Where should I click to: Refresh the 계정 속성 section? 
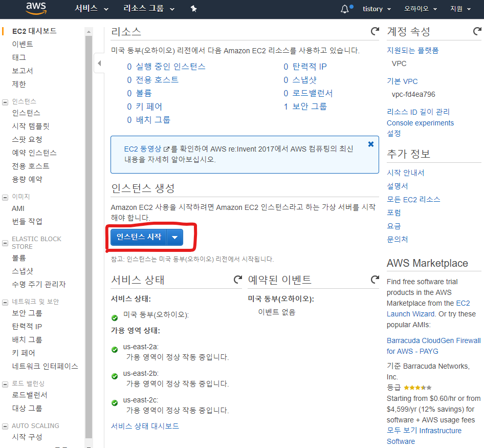[x=477, y=31]
